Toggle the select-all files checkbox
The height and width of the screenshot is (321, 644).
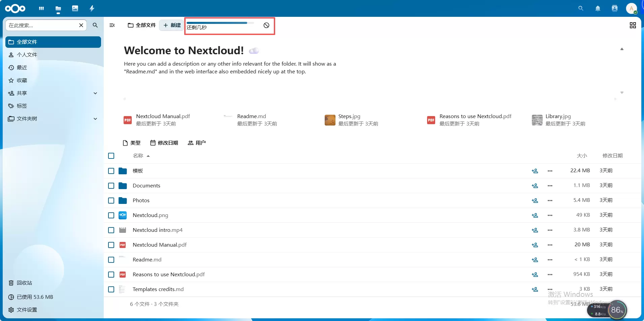(x=111, y=156)
